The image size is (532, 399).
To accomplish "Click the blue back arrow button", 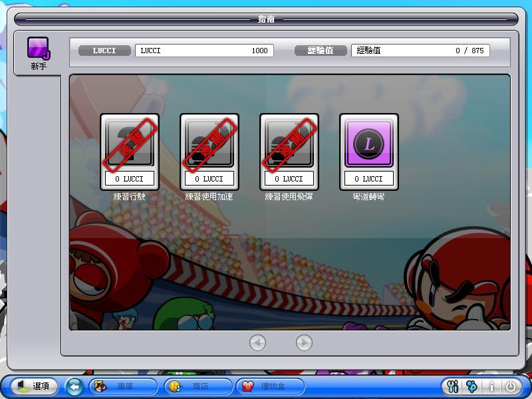I will [74, 386].
